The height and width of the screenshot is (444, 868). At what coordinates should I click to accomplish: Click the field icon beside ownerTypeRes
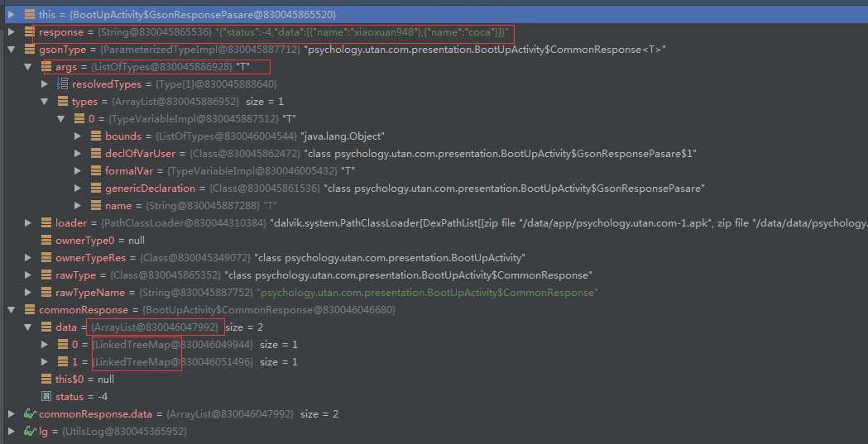point(46,258)
